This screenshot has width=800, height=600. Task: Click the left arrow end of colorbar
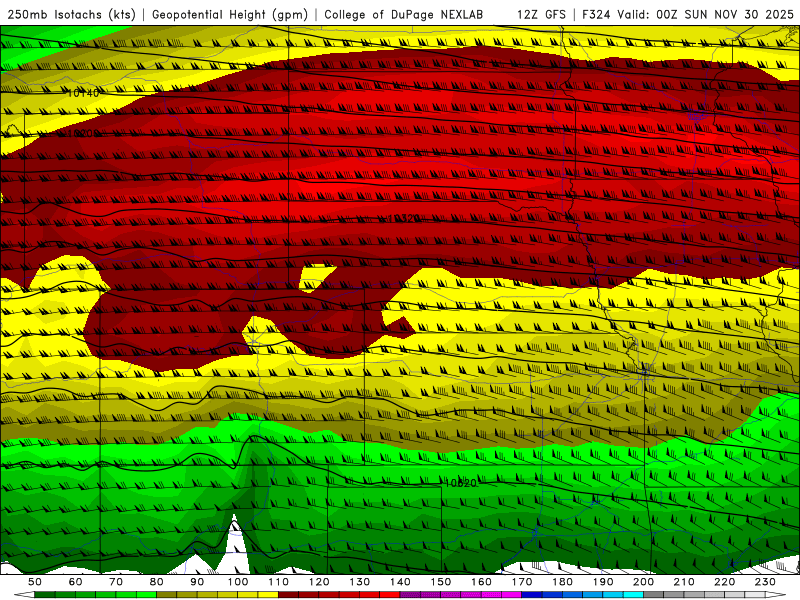point(24,595)
